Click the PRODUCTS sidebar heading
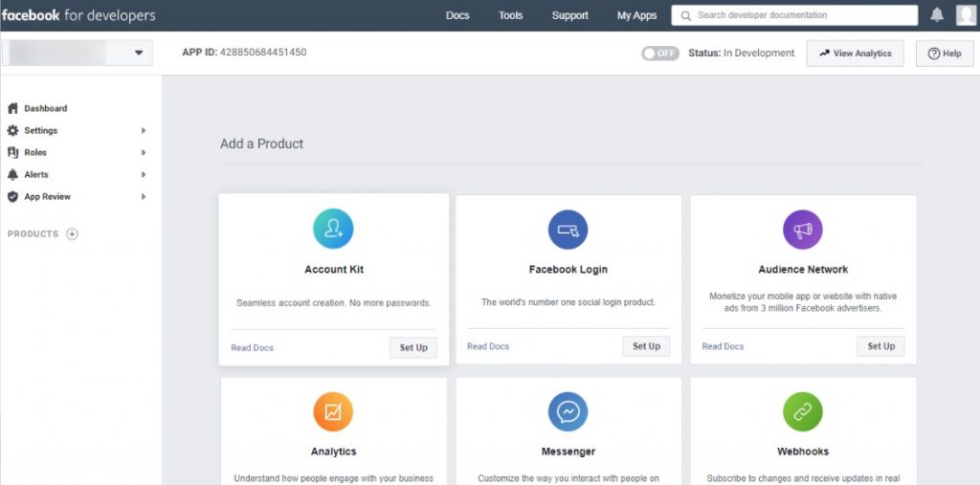980x485 pixels. [x=33, y=233]
